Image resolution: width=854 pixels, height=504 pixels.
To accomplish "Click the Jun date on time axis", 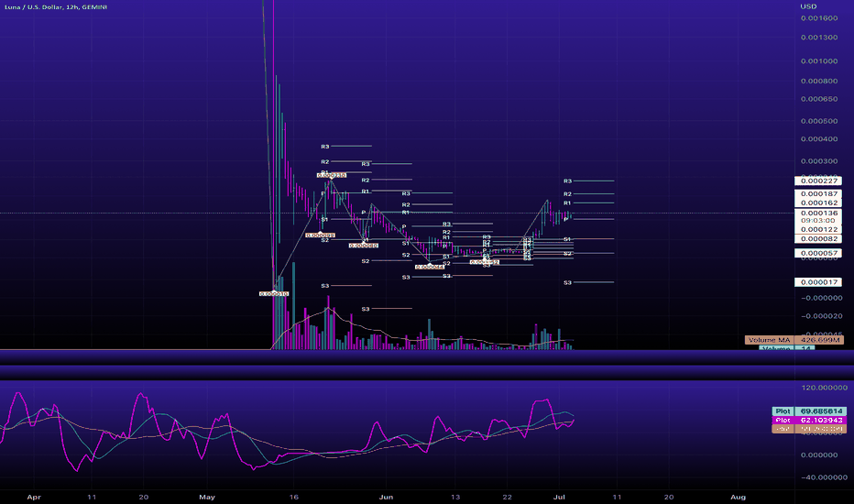I will tap(386, 497).
